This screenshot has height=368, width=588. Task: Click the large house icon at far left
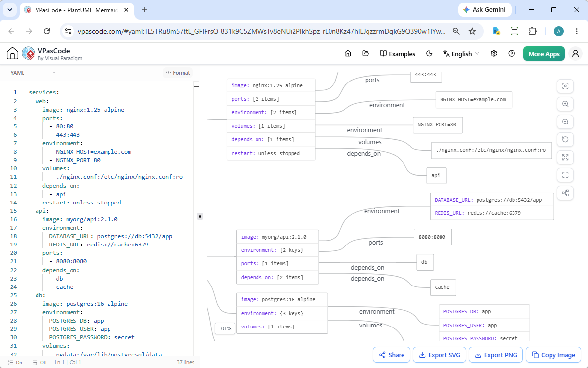[x=12, y=54]
